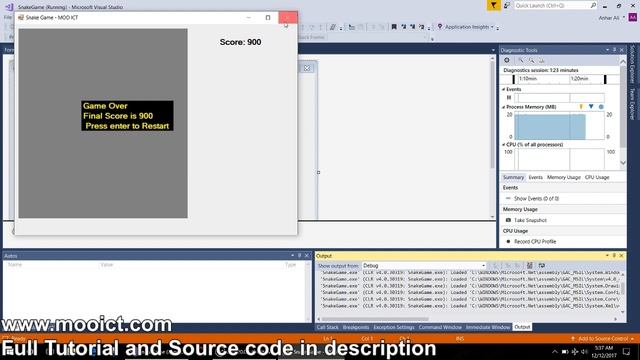Close the Autos panel
The height and width of the screenshot is (360, 640).
pos(307,256)
